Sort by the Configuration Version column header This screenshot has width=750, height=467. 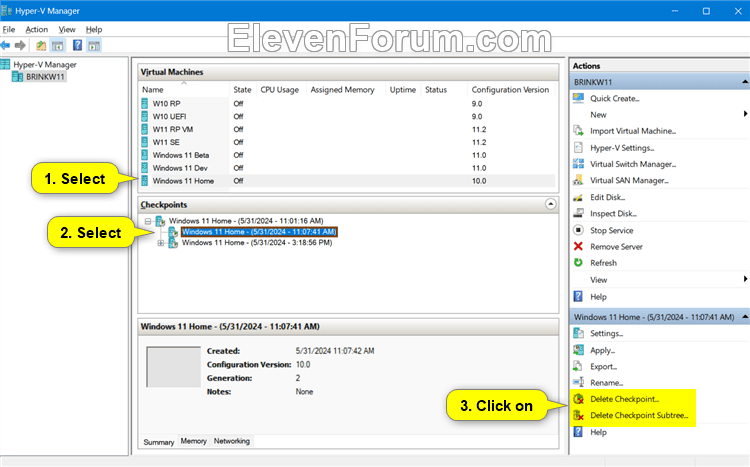pyautogui.click(x=510, y=89)
